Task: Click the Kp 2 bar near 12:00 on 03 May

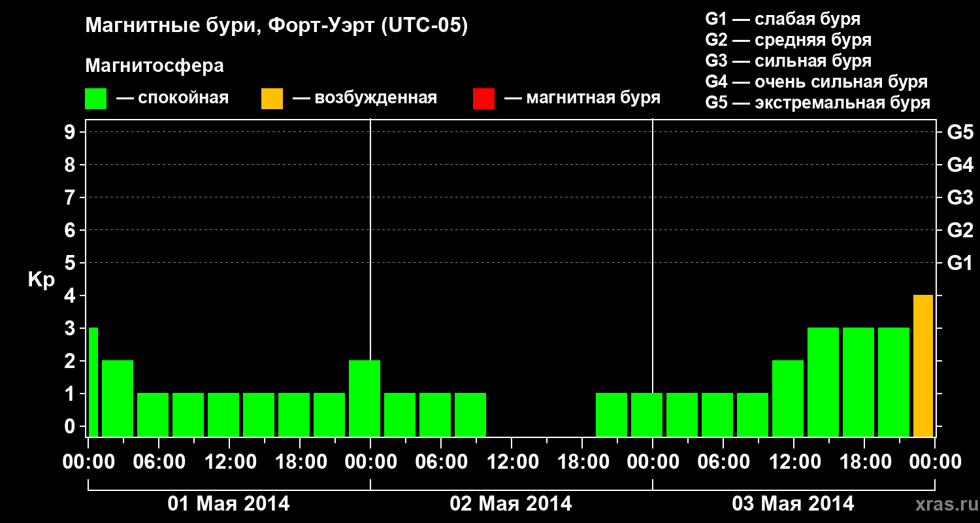Action: pos(788,398)
